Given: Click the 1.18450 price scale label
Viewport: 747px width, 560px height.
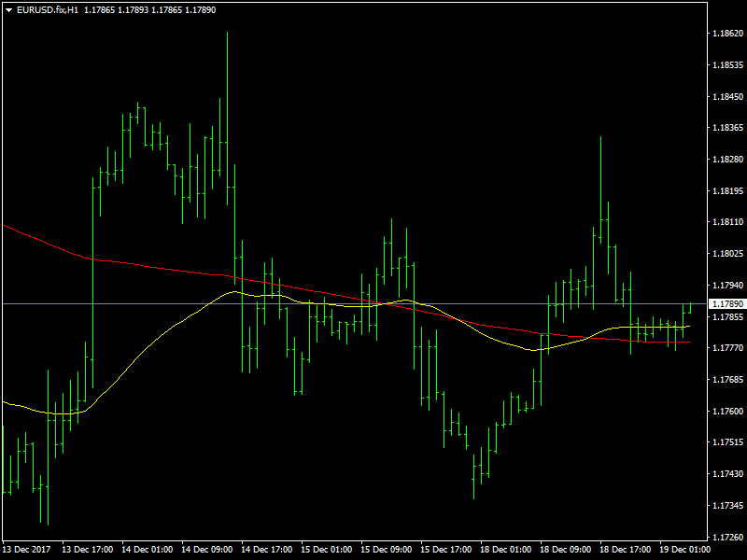Looking at the screenshot, I should [x=727, y=97].
